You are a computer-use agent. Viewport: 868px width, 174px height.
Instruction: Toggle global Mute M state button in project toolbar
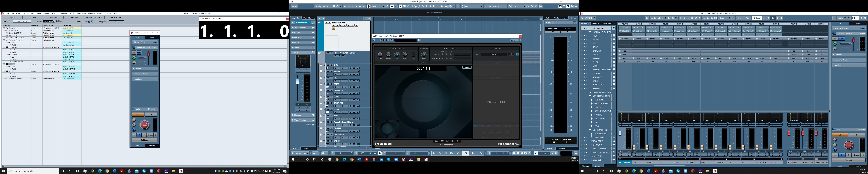(345, 6)
